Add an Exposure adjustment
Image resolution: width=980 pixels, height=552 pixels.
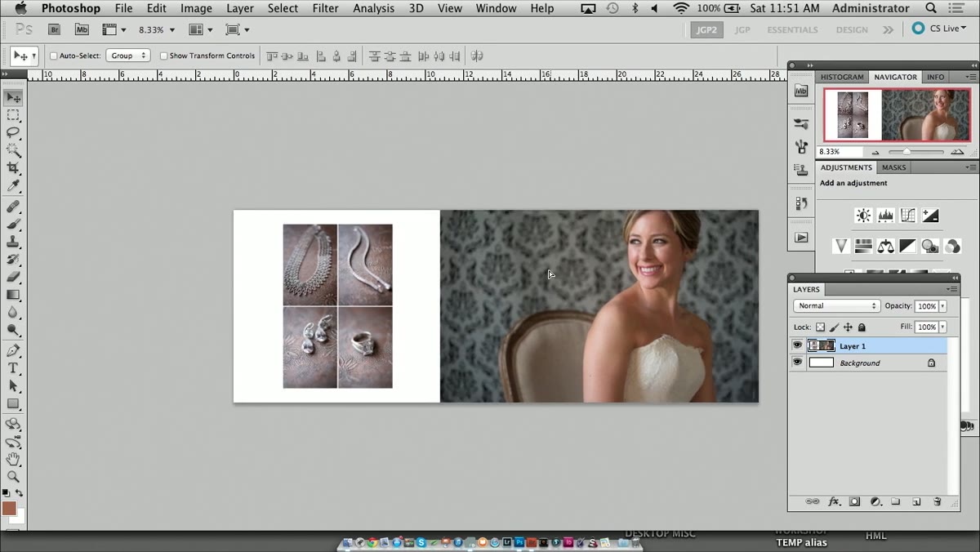(x=930, y=216)
